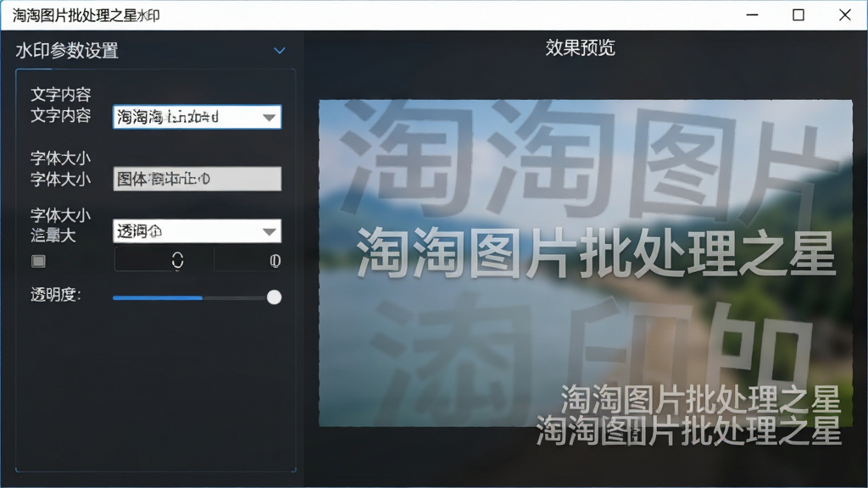
Task: Click the 效果预览 heading
Action: pos(580,47)
